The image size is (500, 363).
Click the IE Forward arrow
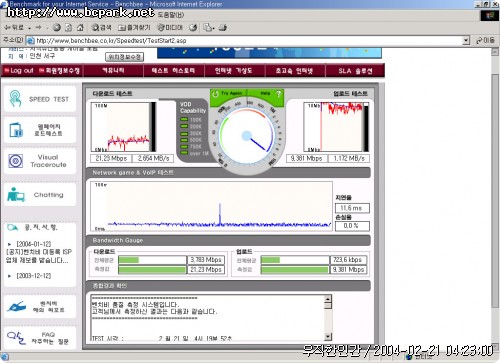click(x=38, y=28)
